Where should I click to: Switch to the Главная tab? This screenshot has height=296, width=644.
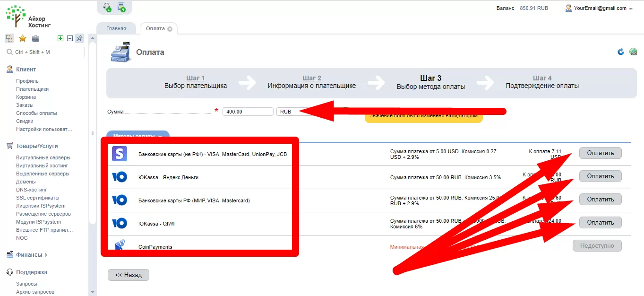(116, 28)
